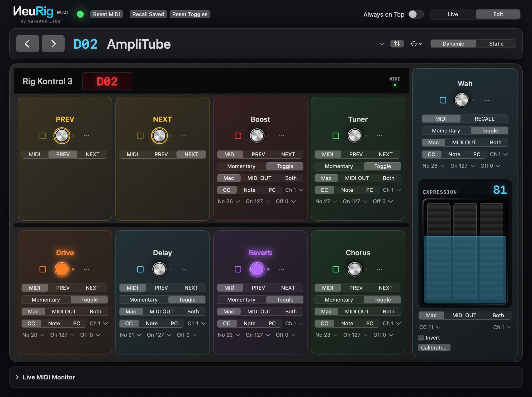Click the up-down swap arrows icon

point(397,44)
